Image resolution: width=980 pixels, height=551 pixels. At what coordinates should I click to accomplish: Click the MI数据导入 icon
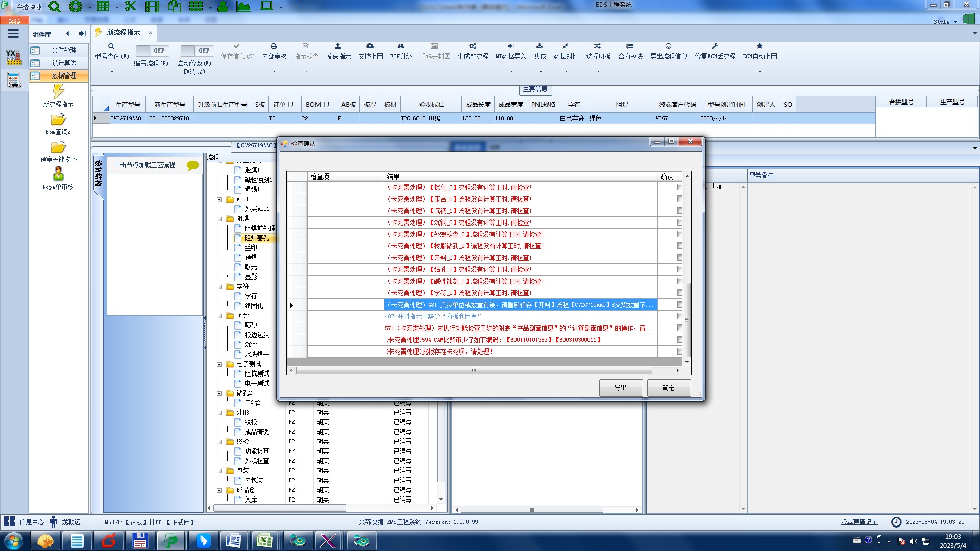[x=510, y=46]
